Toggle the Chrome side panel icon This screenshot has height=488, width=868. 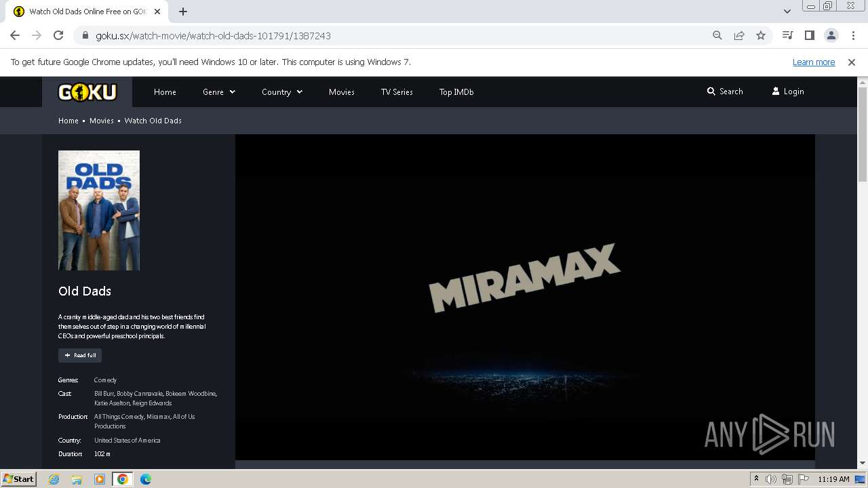coord(809,35)
